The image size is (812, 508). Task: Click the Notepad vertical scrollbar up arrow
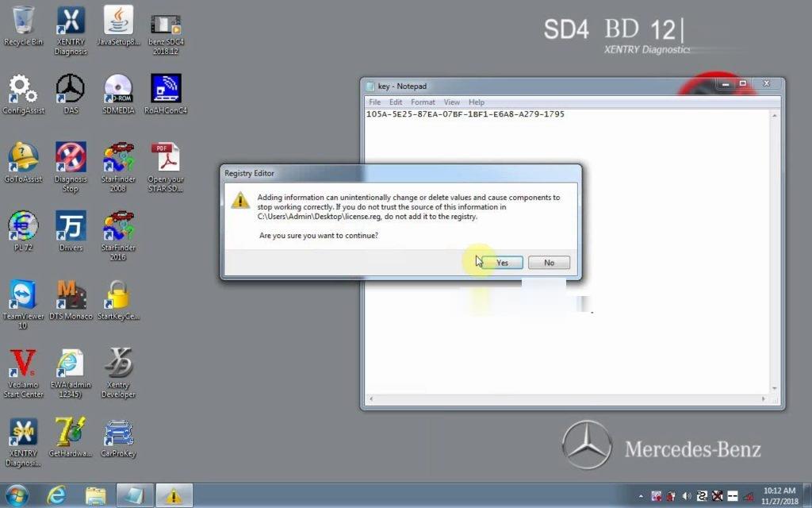[774, 115]
